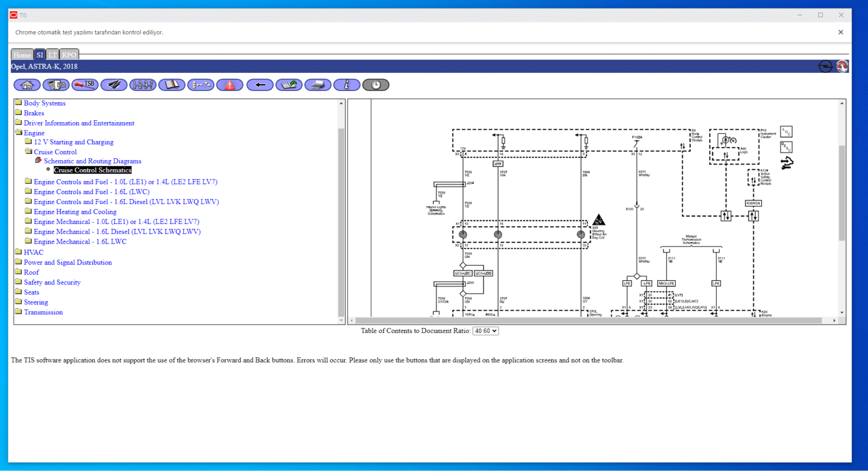Screen dimensions: 868x471
Task: Click the history clock icon
Action: pyautogui.click(x=376, y=84)
